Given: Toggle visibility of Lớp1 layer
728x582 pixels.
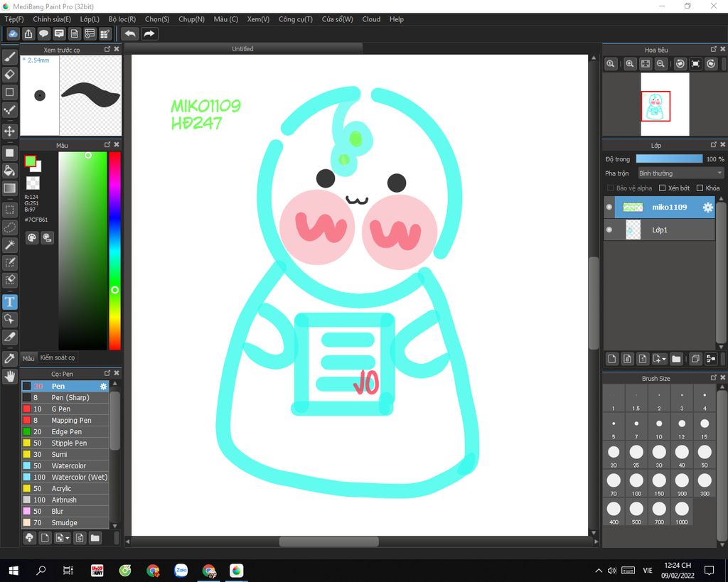Looking at the screenshot, I should 609,230.
